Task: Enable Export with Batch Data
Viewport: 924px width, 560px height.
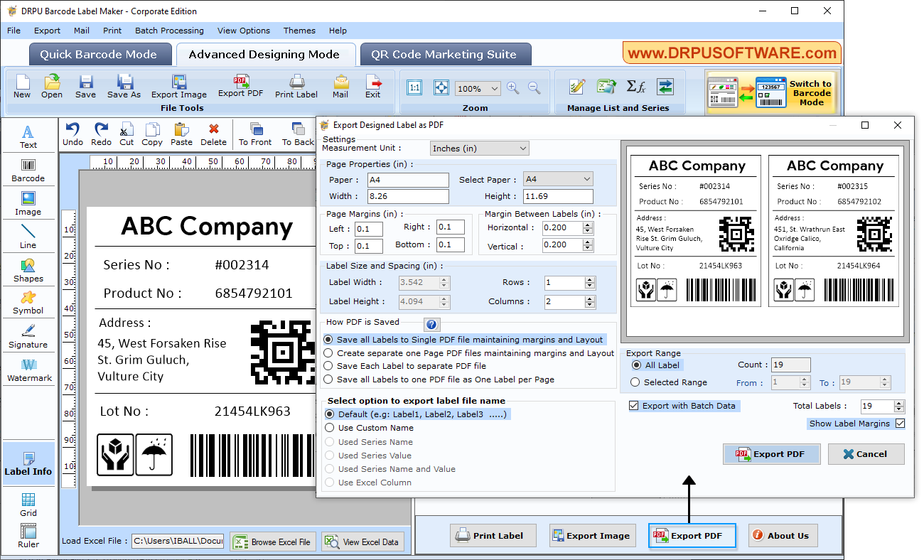Action: (x=633, y=406)
